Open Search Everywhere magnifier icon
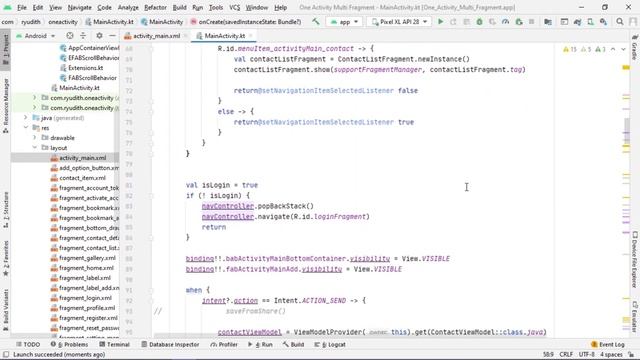This screenshot has height=360, width=640. [620, 22]
